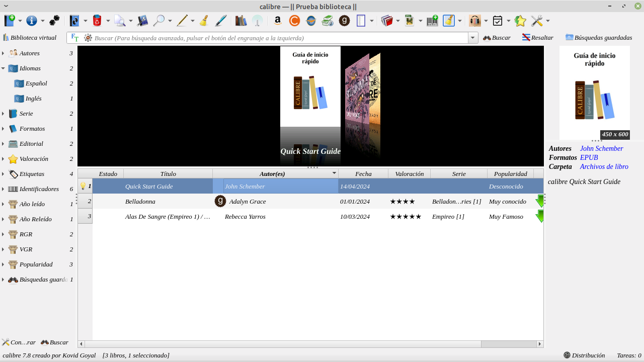Sort by the Autor(es) column header
This screenshot has width=644, height=362.
pyautogui.click(x=276, y=174)
